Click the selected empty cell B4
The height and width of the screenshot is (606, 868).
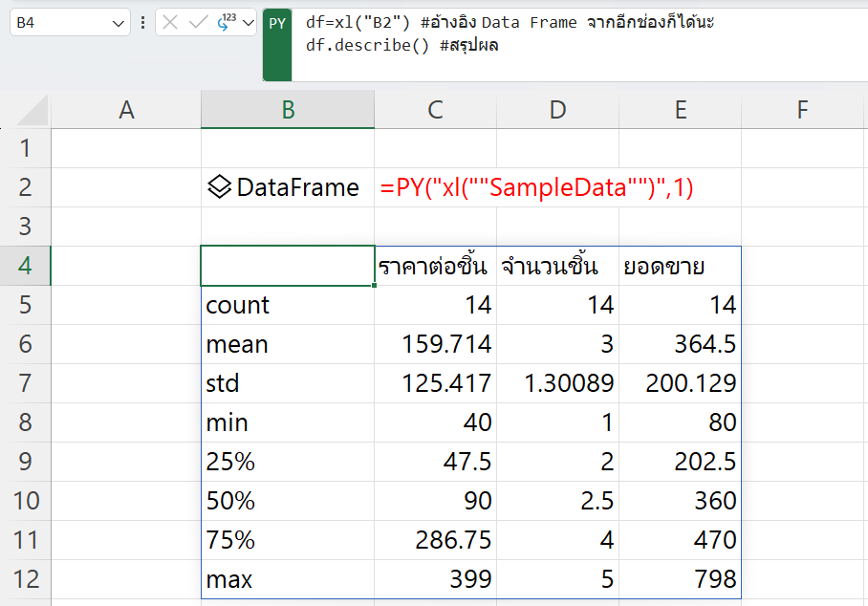[x=288, y=266]
